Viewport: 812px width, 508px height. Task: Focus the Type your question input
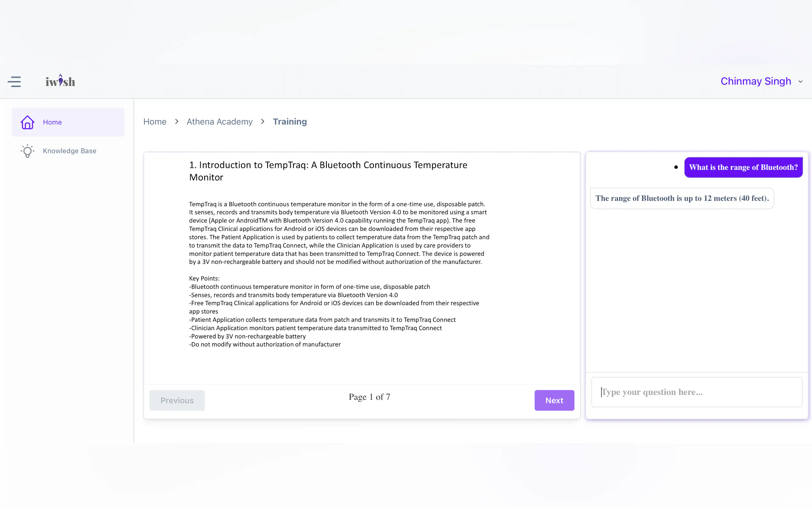pos(697,392)
